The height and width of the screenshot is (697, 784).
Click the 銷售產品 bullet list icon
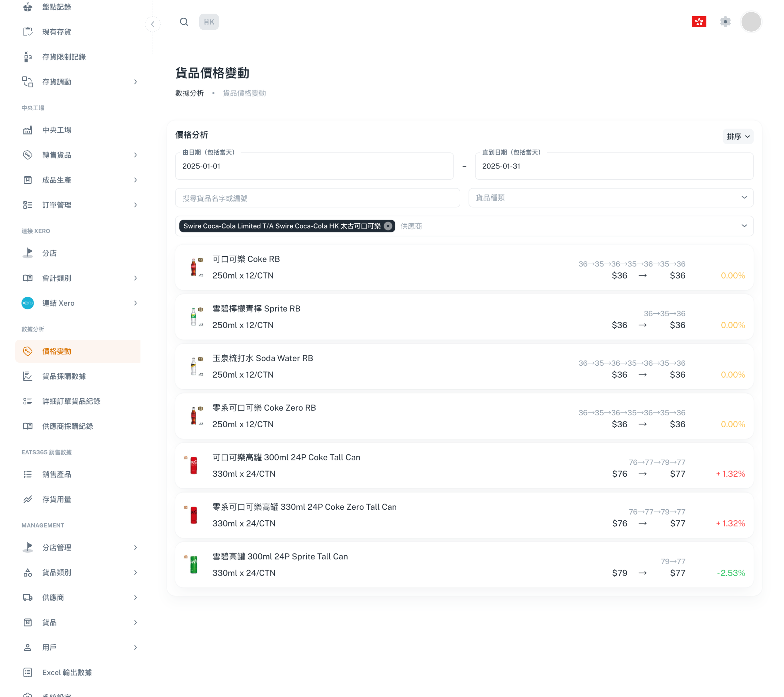pyautogui.click(x=27, y=475)
